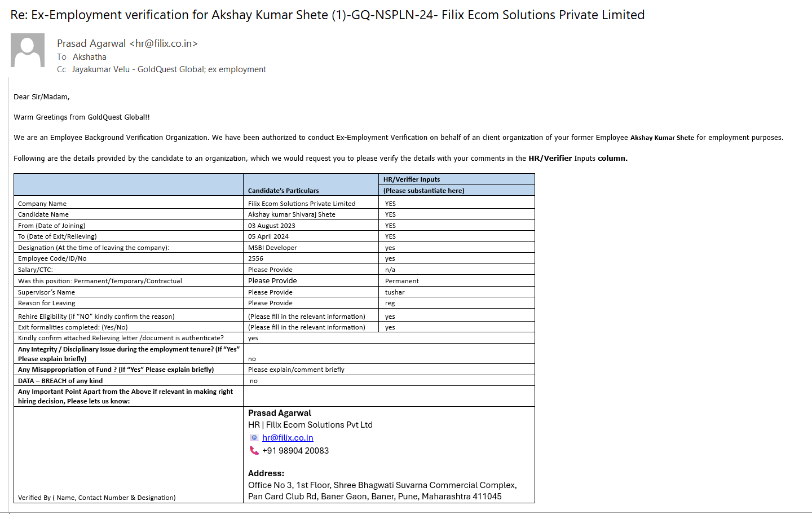Select the email subject line at the top
This screenshot has height=514, width=812.
(328, 15)
